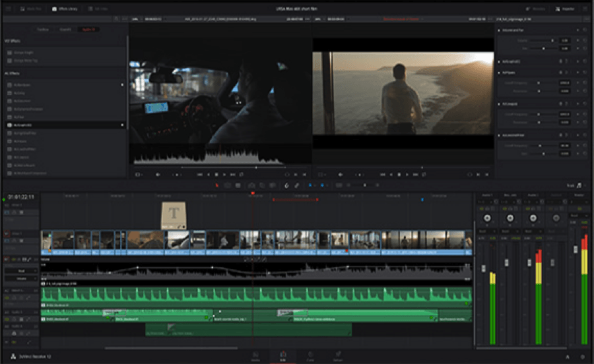Delete the AUGraphicEQ effect with trash icon

pos(560,61)
